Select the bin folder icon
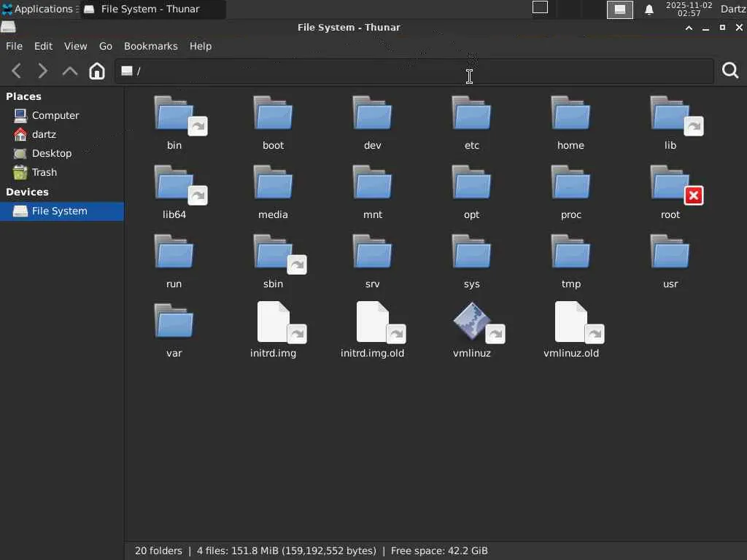Image resolution: width=747 pixels, height=560 pixels. click(174, 114)
